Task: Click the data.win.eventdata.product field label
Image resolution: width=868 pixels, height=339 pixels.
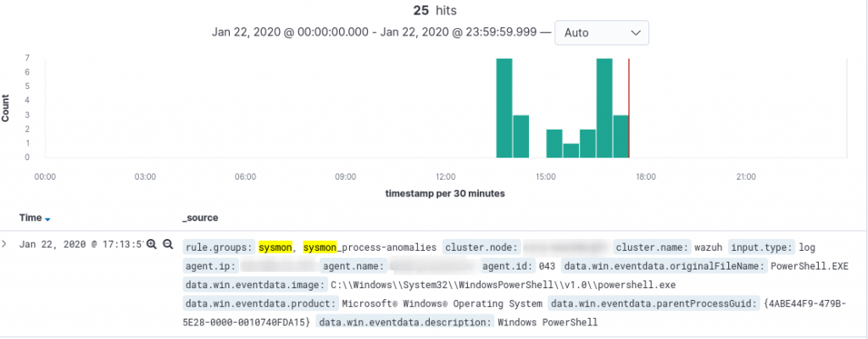Action: tap(260, 303)
